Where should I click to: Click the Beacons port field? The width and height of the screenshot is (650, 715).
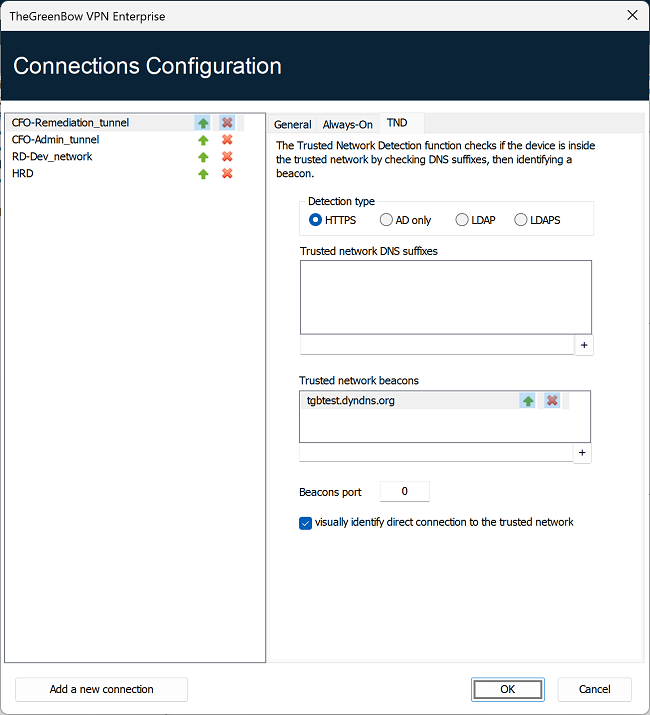click(x=405, y=491)
